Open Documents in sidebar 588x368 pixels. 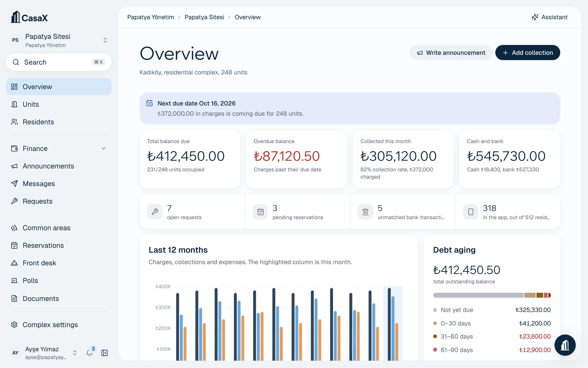(59, 298)
